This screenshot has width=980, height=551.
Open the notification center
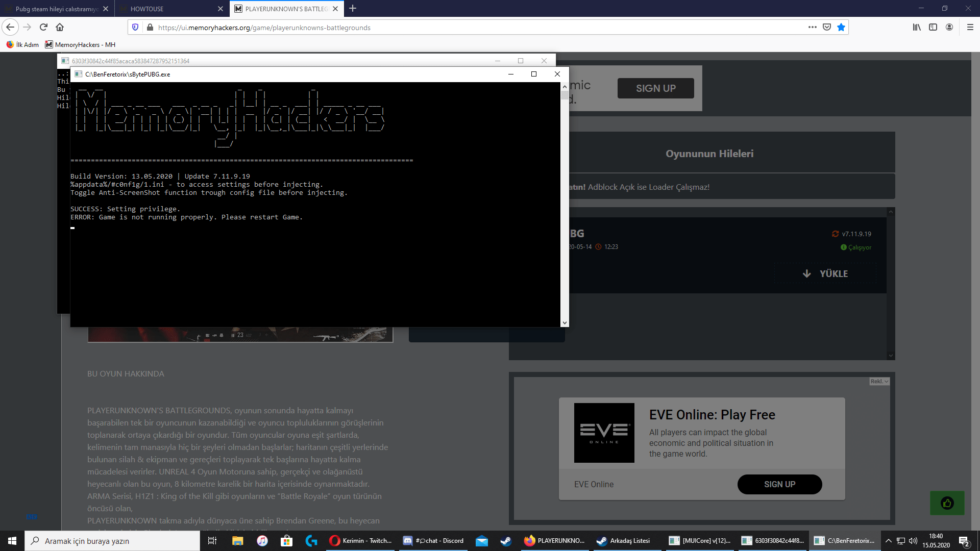click(964, 541)
